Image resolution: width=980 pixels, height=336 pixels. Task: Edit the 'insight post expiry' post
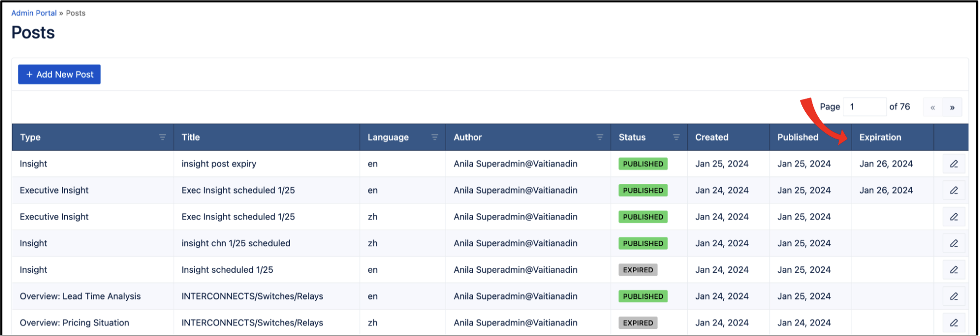[953, 164]
